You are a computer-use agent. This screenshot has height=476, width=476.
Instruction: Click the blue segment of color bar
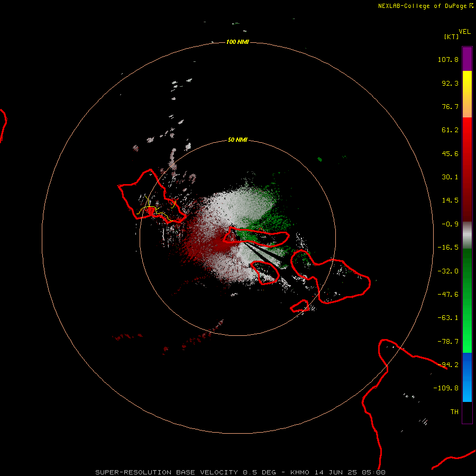tap(467, 377)
